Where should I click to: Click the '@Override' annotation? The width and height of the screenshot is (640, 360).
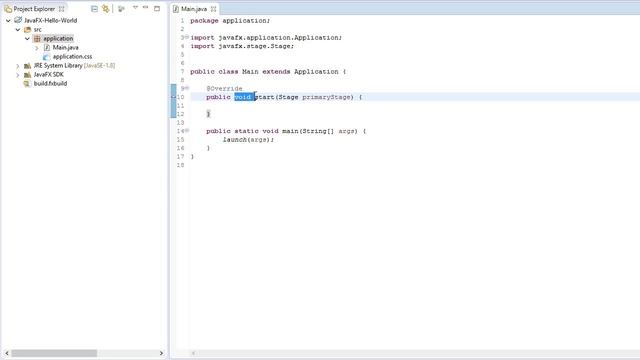pyautogui.click(x=224, y=89)
